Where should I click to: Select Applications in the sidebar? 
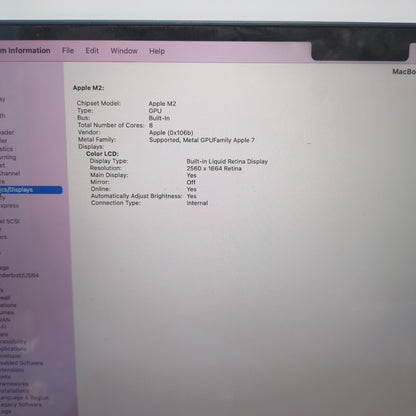point(13,349)
